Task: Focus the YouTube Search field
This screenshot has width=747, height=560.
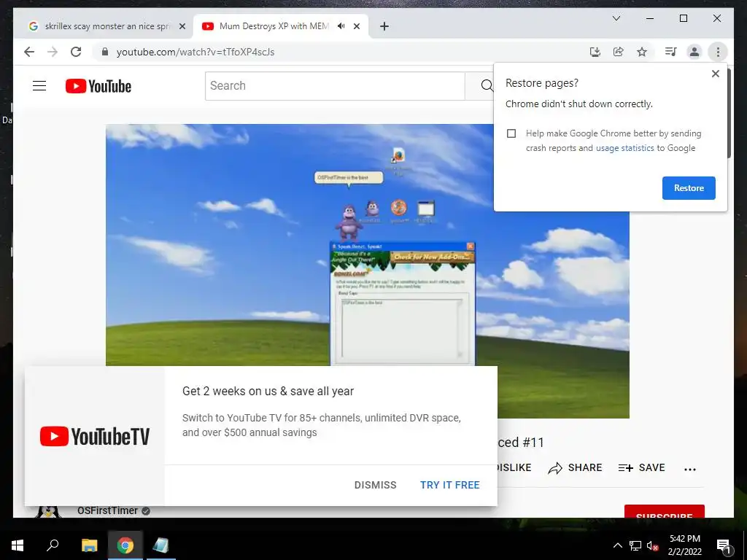Action: 335,86
